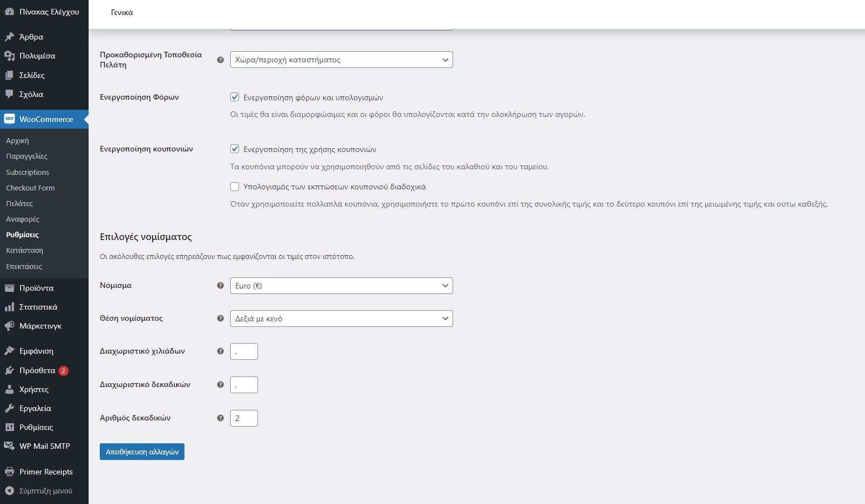865x504 pixels.
Task: Open the help tooltip next to Νόμισμα
Action: (x=220, y=285)
